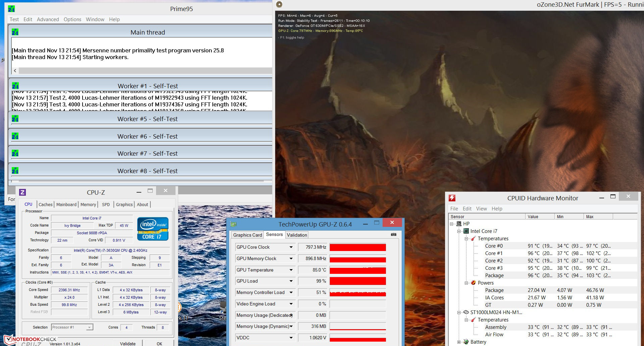Click the thermometer icon beside CPU Temperatures
Image resolution: width=644 pixels, height=346 pixels.
[473, 239]
